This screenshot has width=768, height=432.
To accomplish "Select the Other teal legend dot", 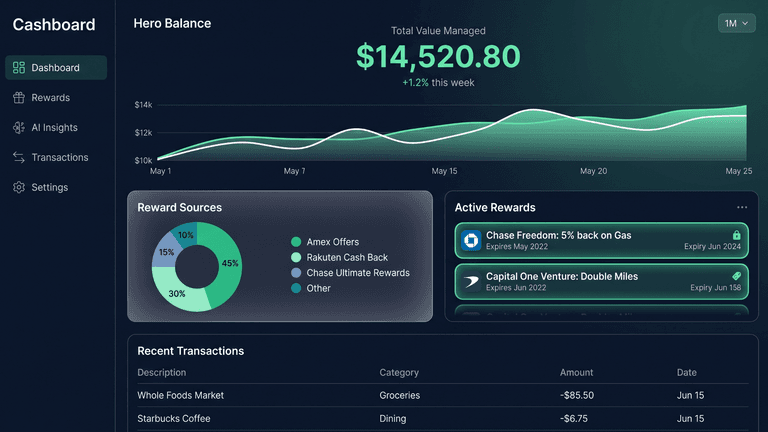I will [296, 288].
